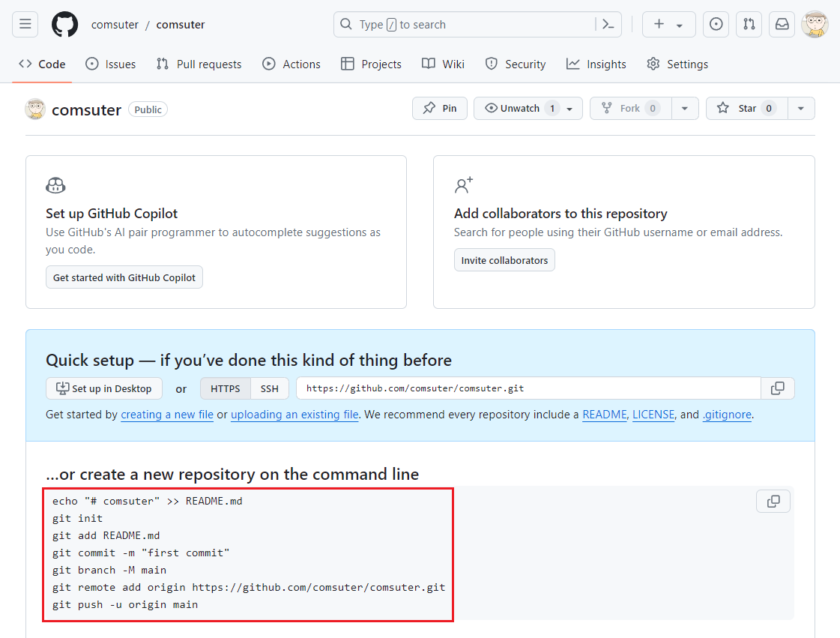Click the 'git push -u origin main' line
The height and width of the screenshot is (638, 840).
125,605
